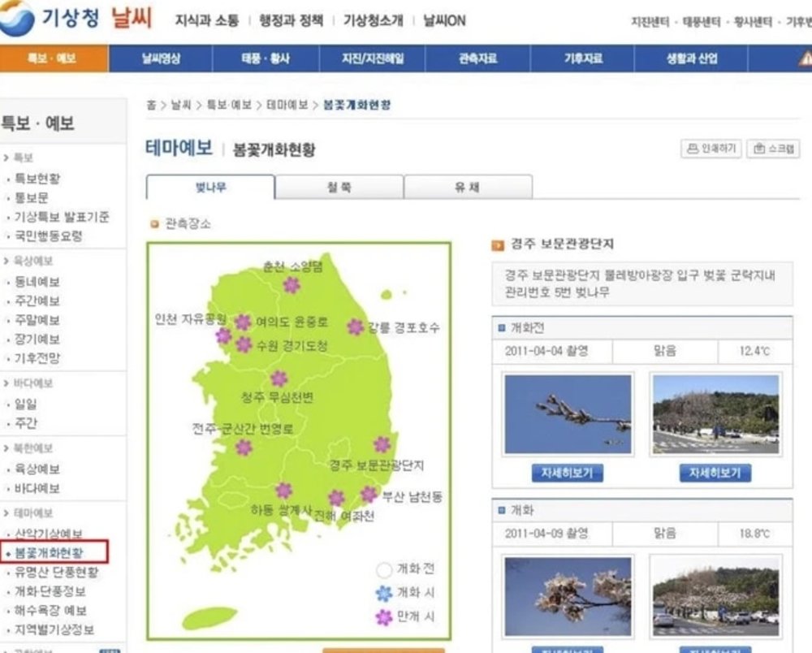Switch to the 철쭉 tab
Viewport: 812px width, 653px height.
339,187
